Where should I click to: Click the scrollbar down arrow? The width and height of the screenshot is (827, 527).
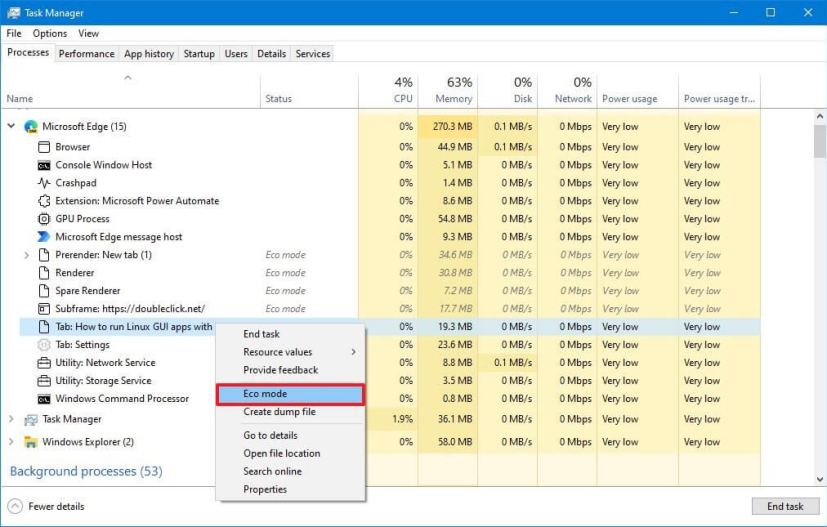point(820,480)
